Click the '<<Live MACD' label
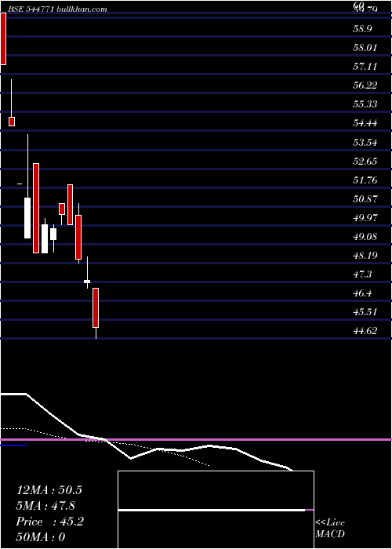The width and height of the screenshot is (392, 549). coord(330,529)
